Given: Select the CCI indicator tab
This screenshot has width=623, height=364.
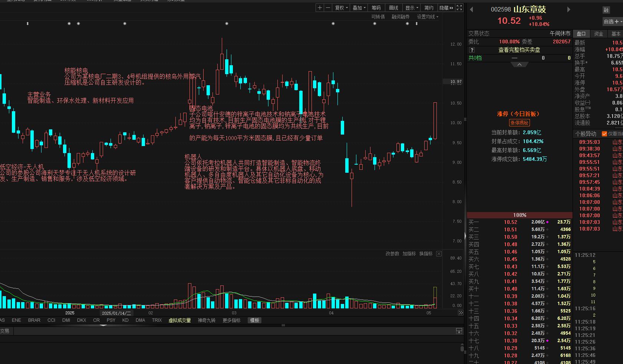Looking at the screenshot, I should (x=51, y=320).
